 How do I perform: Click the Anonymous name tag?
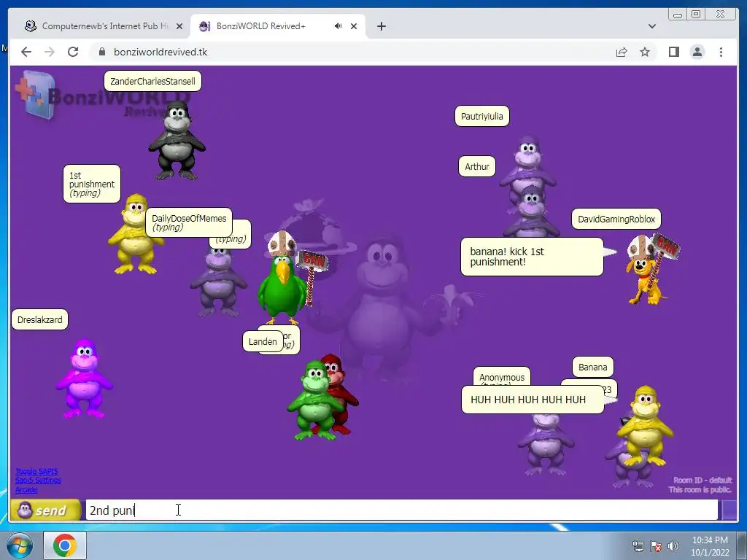(x=502, y=376)
